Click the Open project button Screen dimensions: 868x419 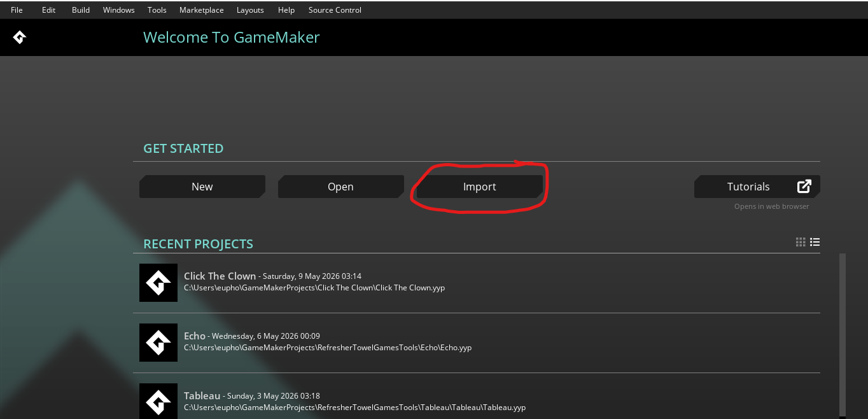click(340, 187)
